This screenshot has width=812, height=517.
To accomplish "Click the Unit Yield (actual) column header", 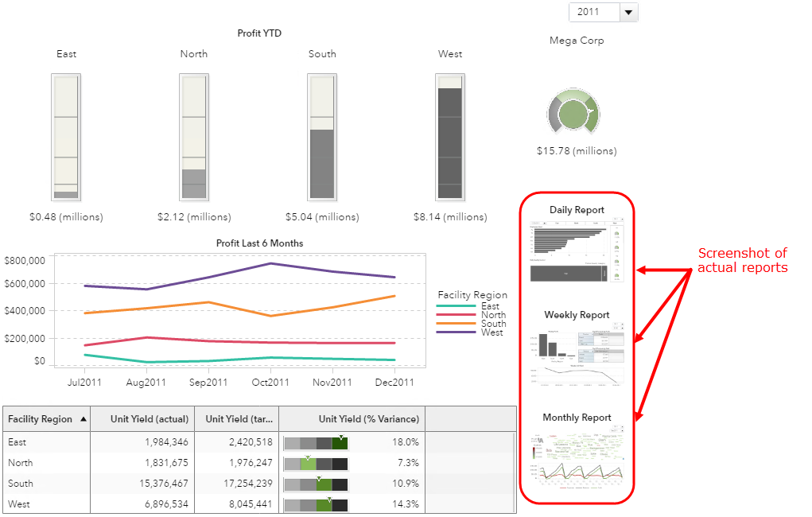I will (x=143, y=419).
